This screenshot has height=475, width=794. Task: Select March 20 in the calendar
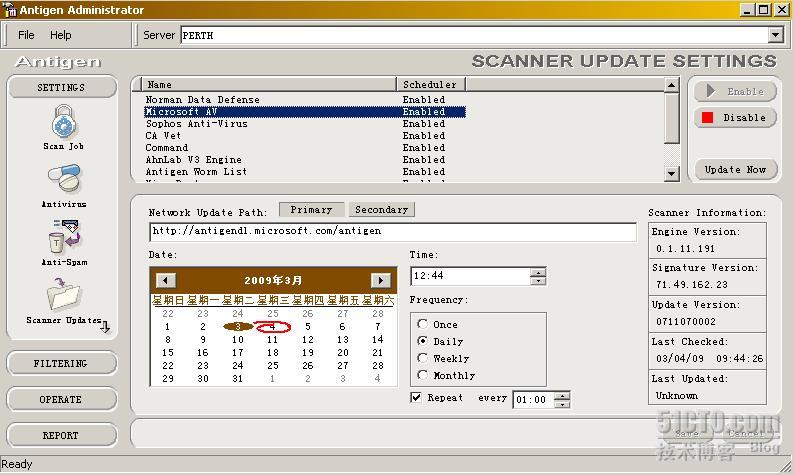(x=343, y=352)
